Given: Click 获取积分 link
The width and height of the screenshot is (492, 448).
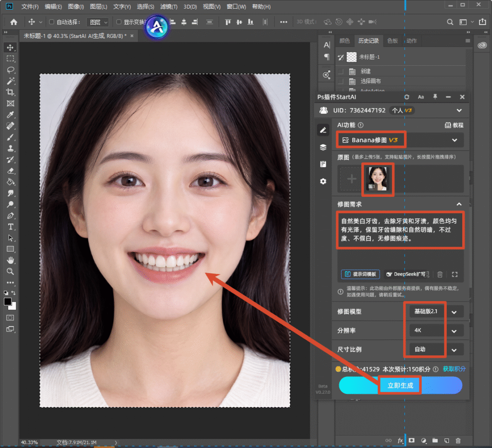Looking at the screenshot, I should (x=454, y=369).
